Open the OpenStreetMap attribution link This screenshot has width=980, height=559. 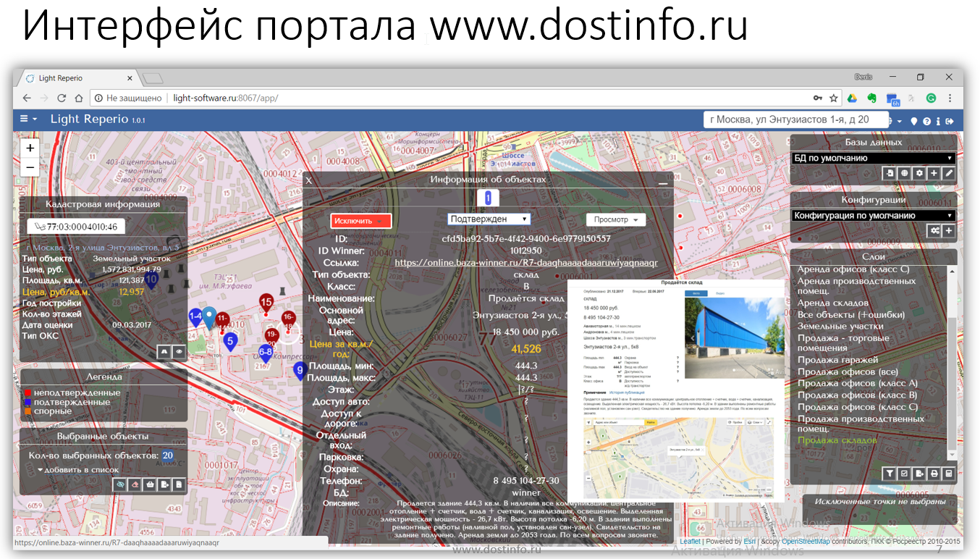(806, 542)
